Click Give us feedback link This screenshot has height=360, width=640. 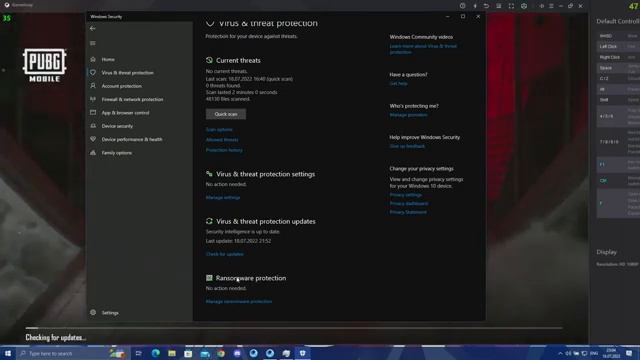coord(407,147)
